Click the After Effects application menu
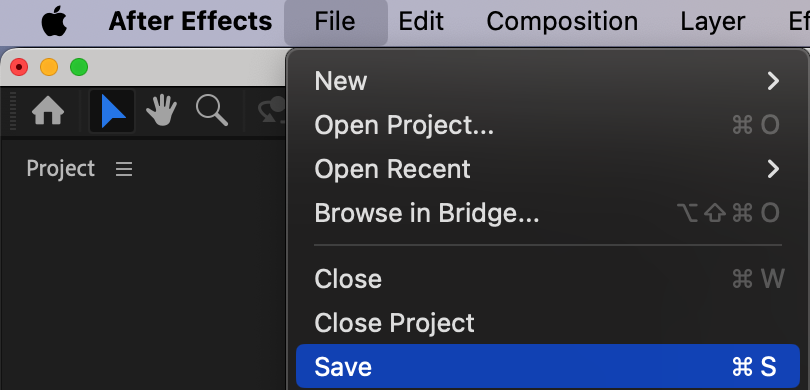Screen dimensions: 810x390 pos(190,22)
